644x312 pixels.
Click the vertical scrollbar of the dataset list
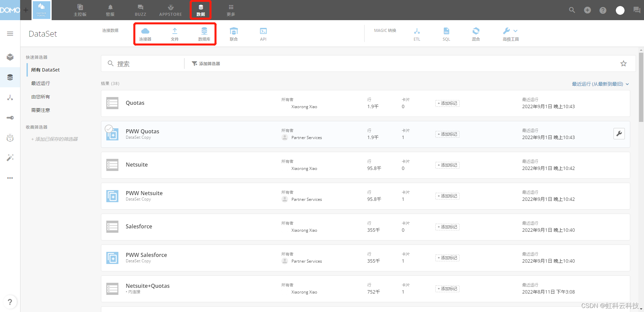point(641,87)
